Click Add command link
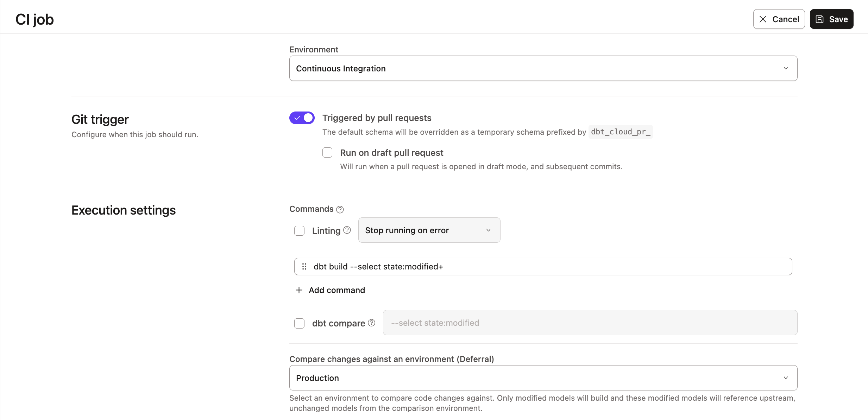 336,290
